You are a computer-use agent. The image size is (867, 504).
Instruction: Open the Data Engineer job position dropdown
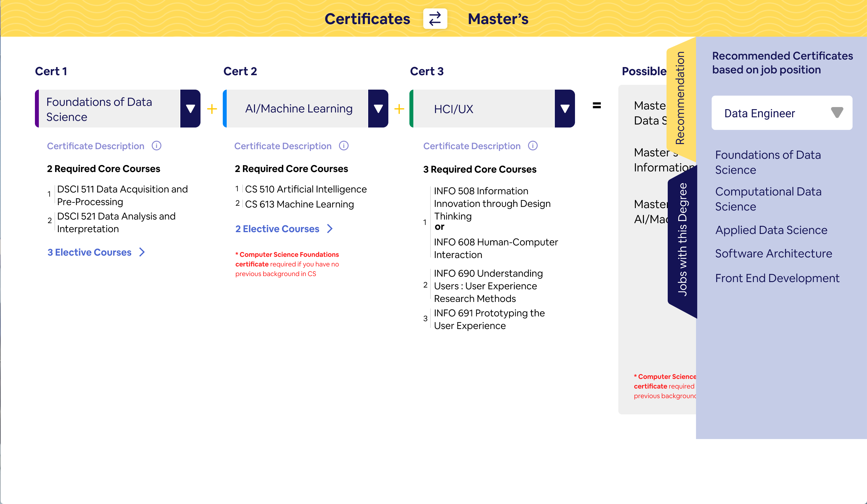tap(836, 113)
